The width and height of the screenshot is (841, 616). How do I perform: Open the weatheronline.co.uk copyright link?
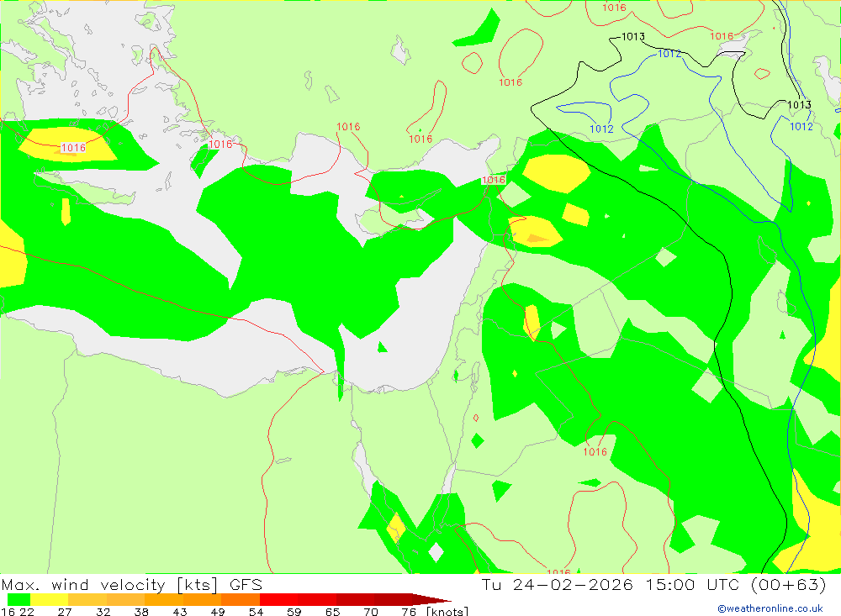(x=770, y=608)
